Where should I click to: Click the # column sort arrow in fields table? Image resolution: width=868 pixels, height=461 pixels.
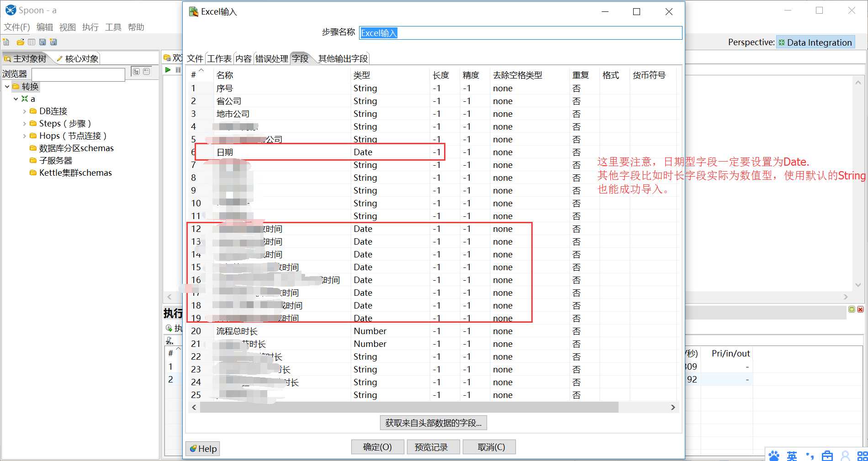(201, 70)
